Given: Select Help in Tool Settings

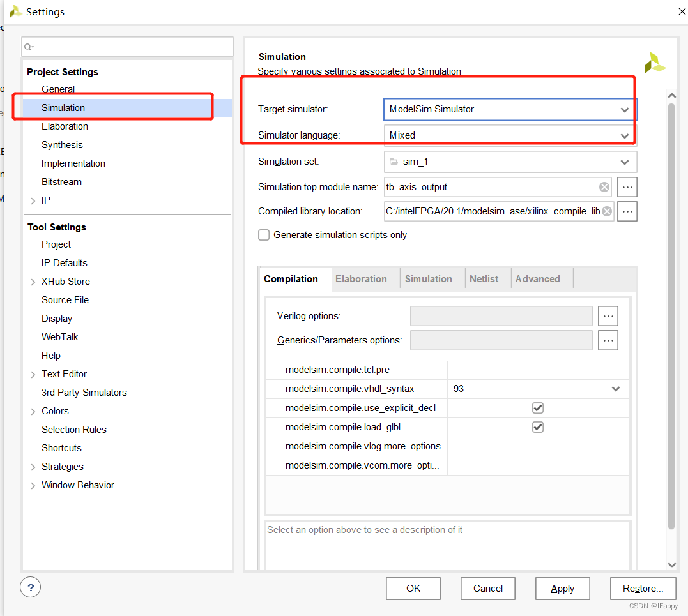Looking at the screenshot, I should [51, 356].
